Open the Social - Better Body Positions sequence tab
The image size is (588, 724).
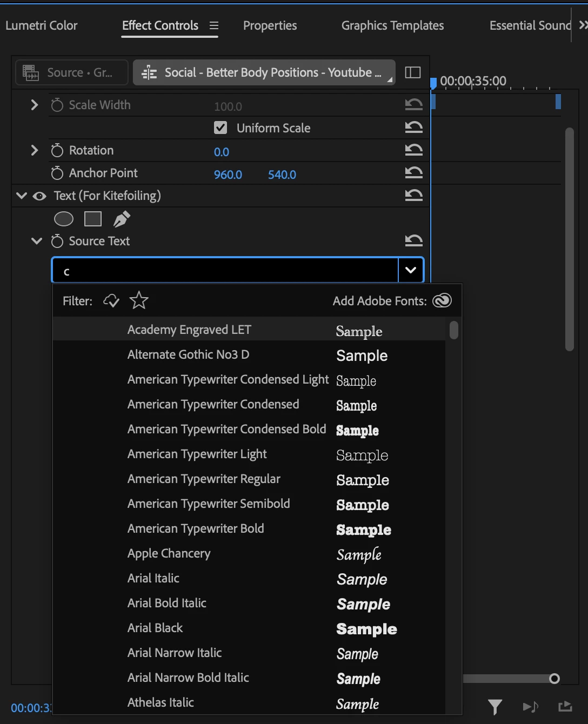[x=264, y=72]
